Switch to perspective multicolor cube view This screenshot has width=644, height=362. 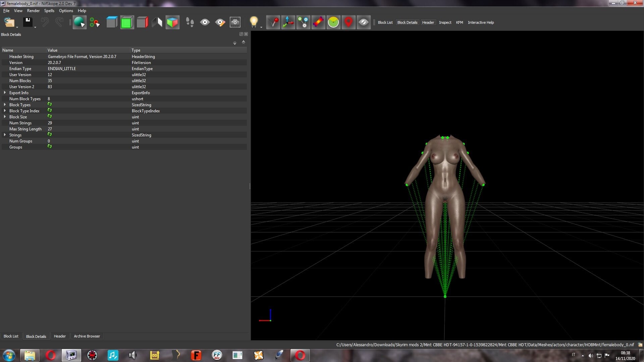(172, 22)
